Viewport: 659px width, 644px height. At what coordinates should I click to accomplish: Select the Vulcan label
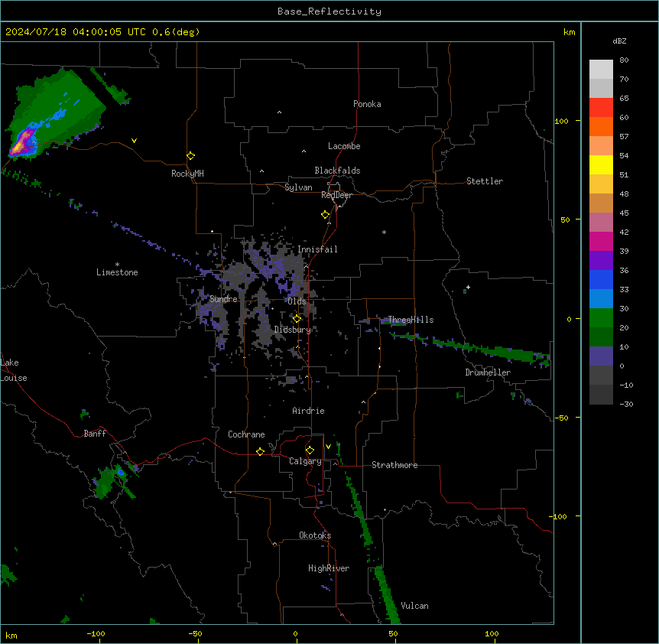click(414, 606)
